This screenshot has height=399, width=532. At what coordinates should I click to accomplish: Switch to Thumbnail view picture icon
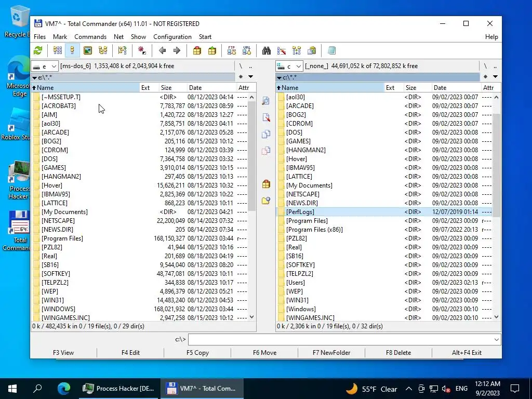click(87, 50)
